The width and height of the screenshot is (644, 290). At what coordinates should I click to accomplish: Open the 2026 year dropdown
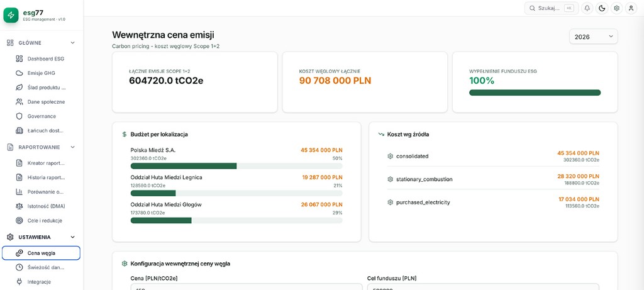pos(593,36)
